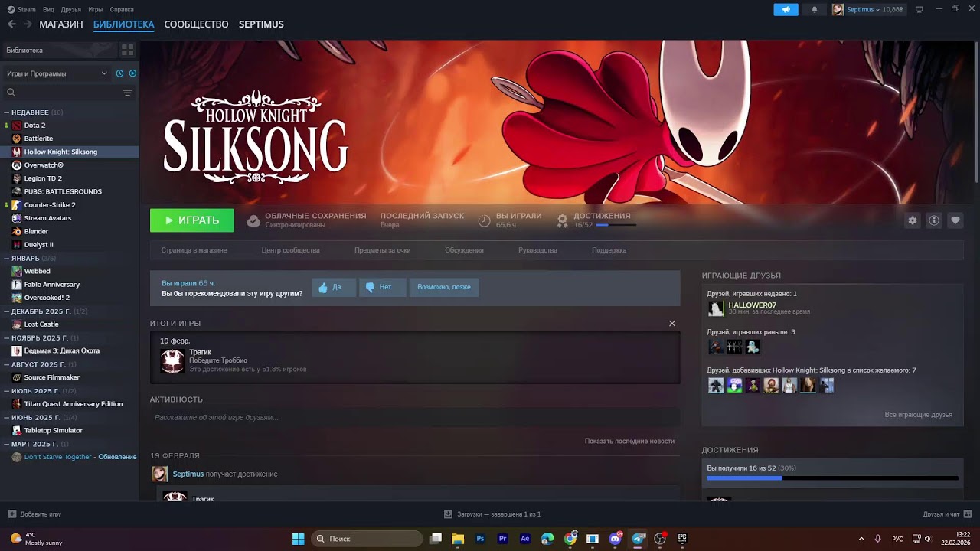
Task: Open Telegram from the taskbar
Action: pyautogui.click(x=638, y=539)
